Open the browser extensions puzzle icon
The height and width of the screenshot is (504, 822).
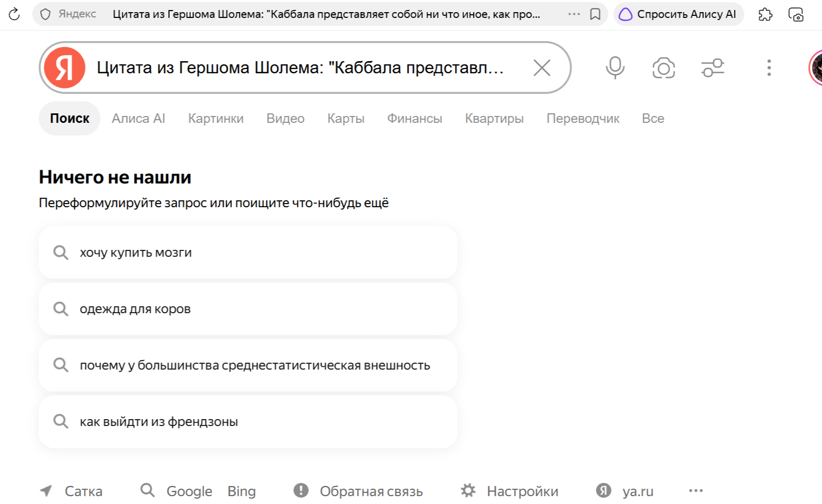[766, 14]
